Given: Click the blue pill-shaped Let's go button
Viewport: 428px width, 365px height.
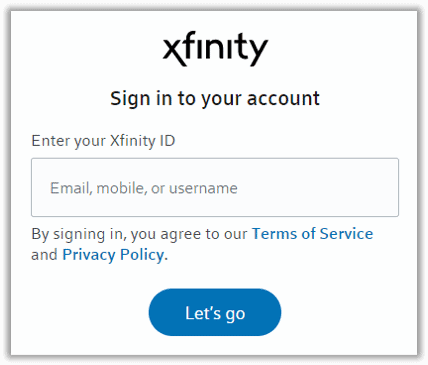Looking at the screenshot, I should (215, 312).
